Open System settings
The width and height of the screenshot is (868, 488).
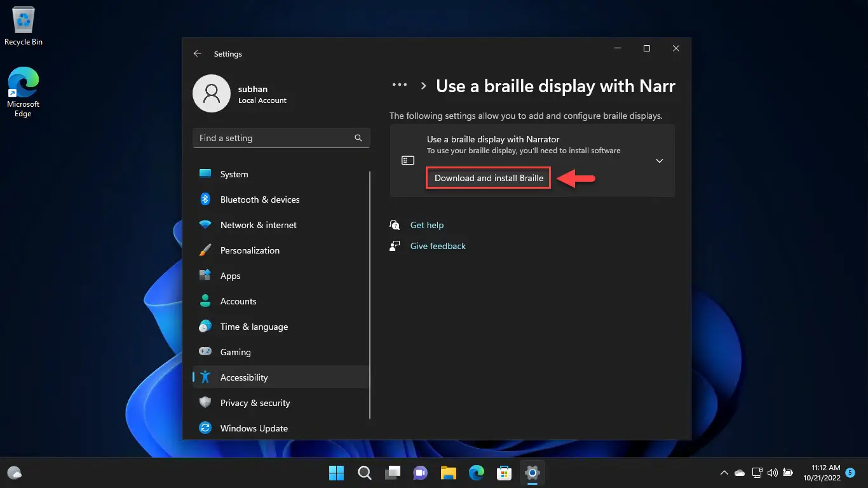click(281, 174)
